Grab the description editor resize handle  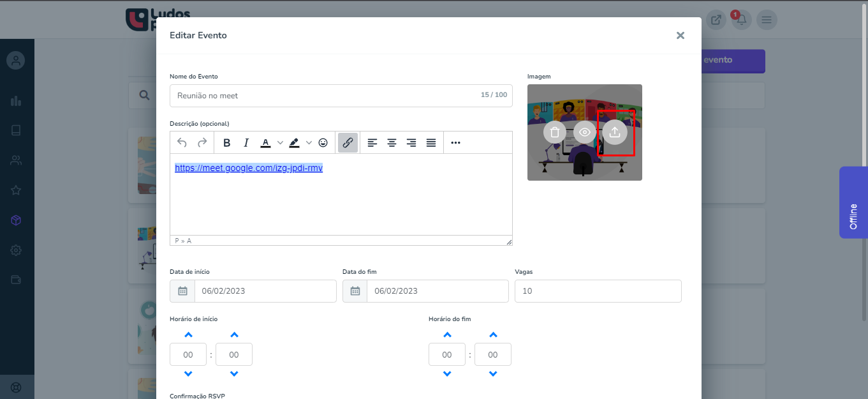pos(509,241)
